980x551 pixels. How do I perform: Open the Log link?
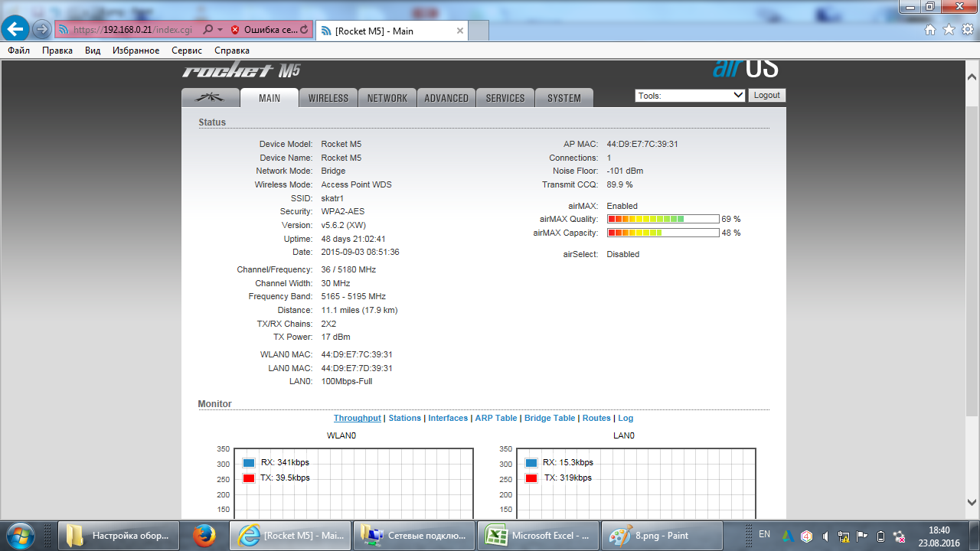(x=626, y=418)
